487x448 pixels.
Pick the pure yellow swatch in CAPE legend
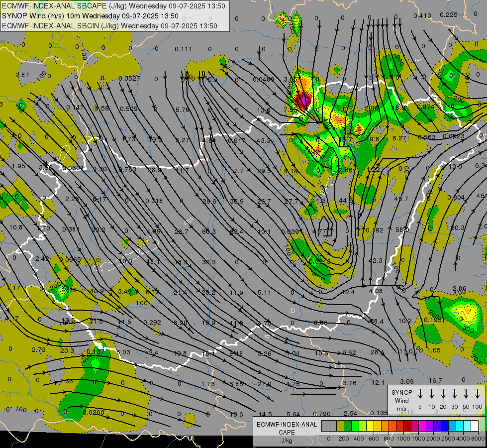pyautogui.click(x=370, y=426)
